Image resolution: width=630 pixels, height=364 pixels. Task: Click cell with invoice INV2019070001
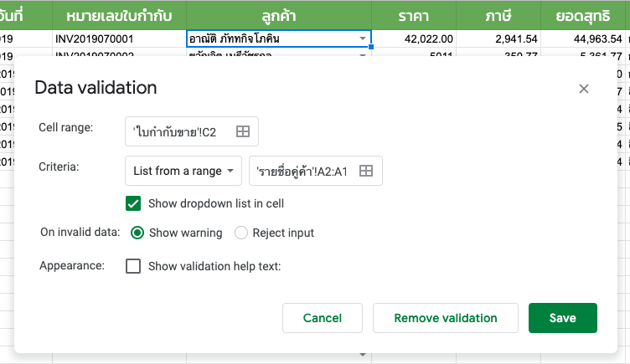point(119,39)
